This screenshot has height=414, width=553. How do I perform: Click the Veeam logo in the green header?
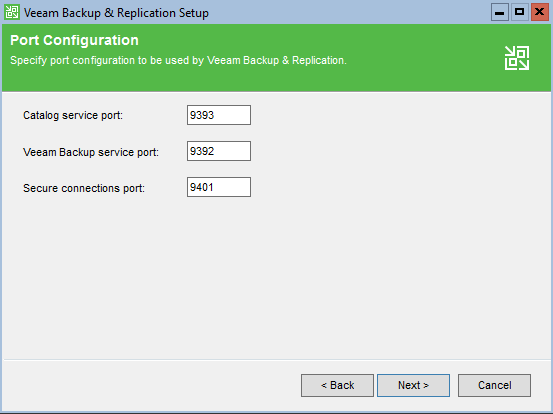[517, 58]
